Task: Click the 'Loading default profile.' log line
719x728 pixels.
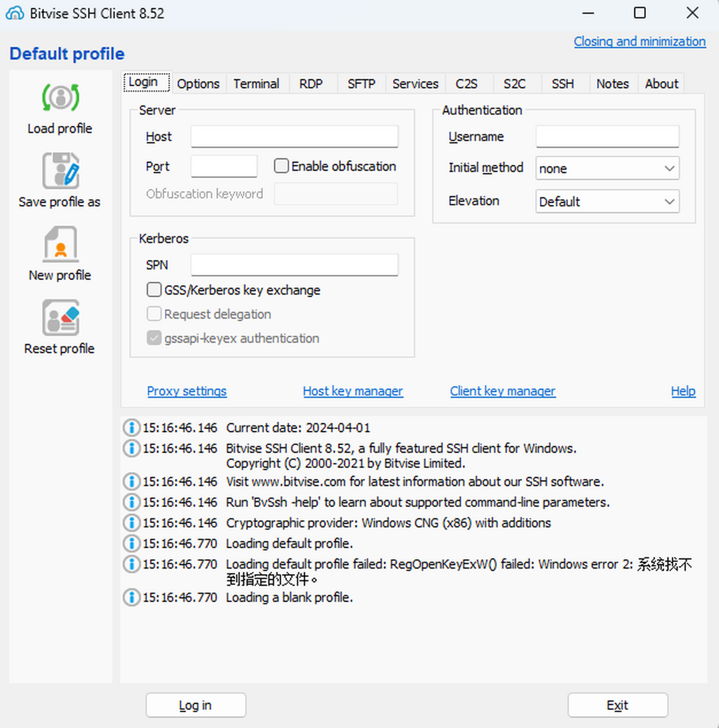Action: [289, 543]
